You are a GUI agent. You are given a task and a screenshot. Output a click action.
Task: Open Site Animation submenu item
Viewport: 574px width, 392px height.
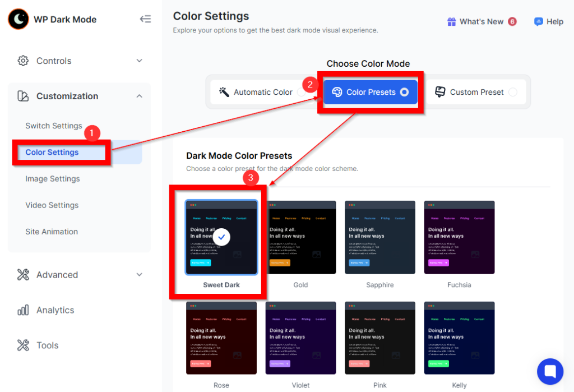coord(52,232)
